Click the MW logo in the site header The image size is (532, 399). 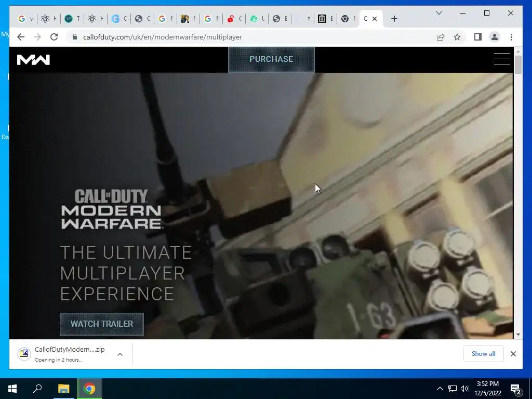tap(33, 60)
